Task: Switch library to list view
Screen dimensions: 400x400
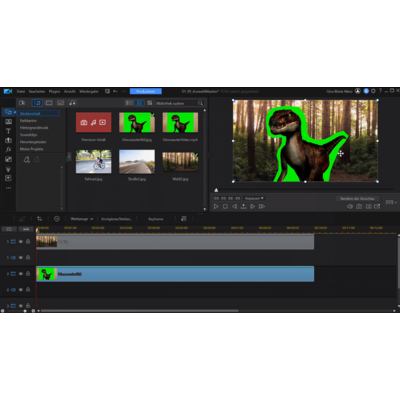Action: (129, 103)
